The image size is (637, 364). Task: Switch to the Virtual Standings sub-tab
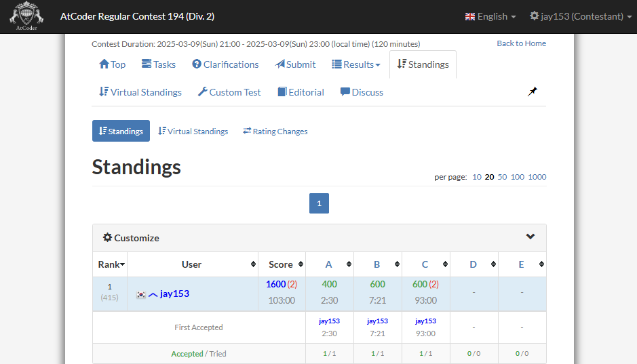coord(193,131)
